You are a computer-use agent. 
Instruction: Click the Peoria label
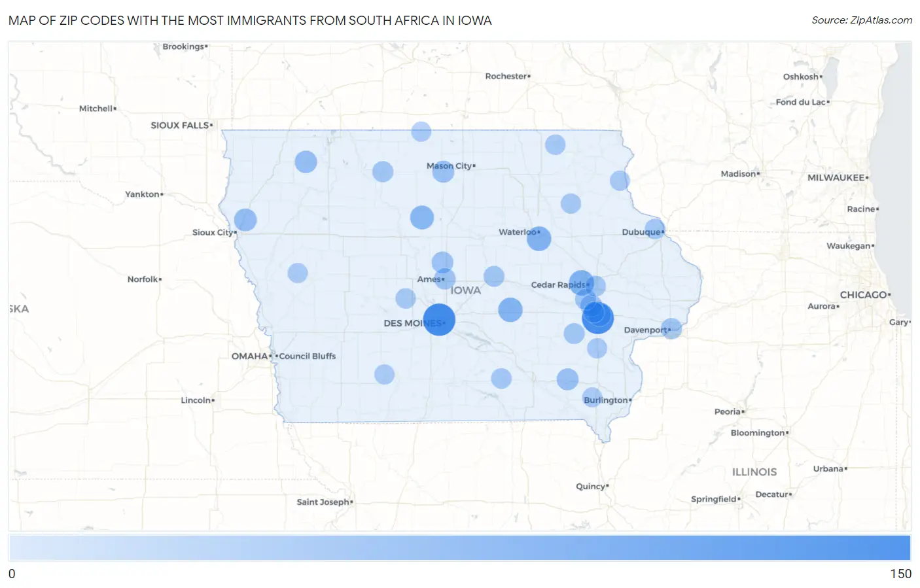(x=728, y=411)
